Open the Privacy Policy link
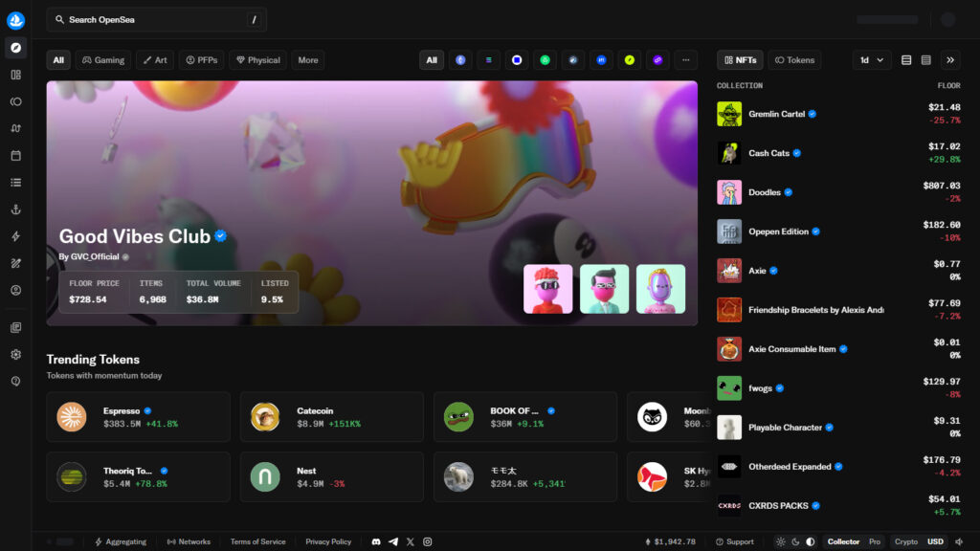Image resolution: width=980 pixels, height=551 pixels. [328, 541]
